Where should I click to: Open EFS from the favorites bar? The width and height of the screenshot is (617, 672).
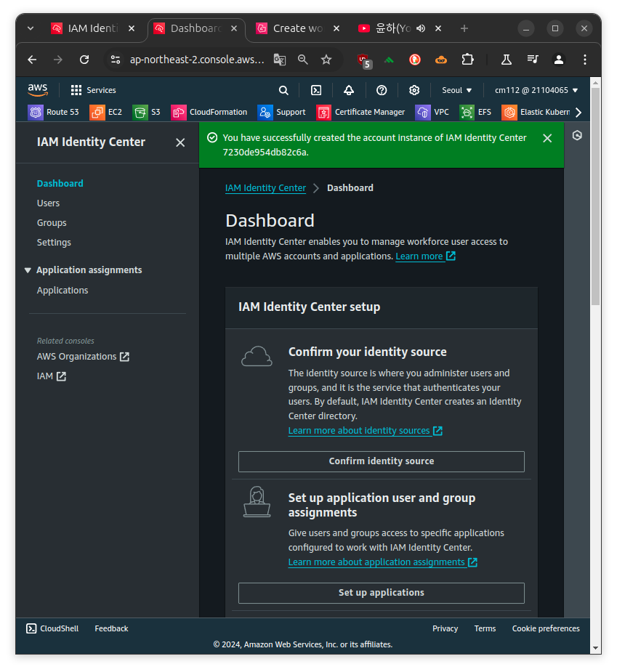(x=475, y=113)
